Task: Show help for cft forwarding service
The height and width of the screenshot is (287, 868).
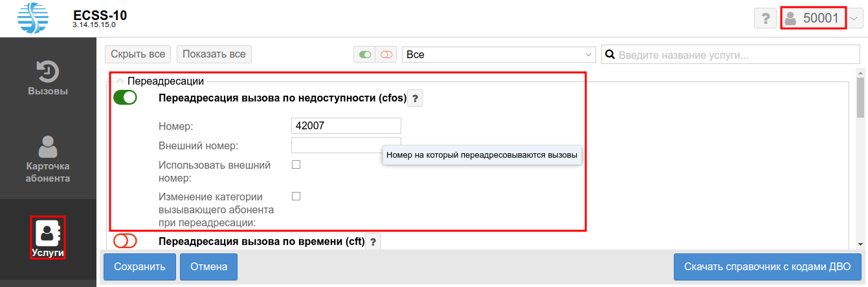Action: click(x=373, y=242)
